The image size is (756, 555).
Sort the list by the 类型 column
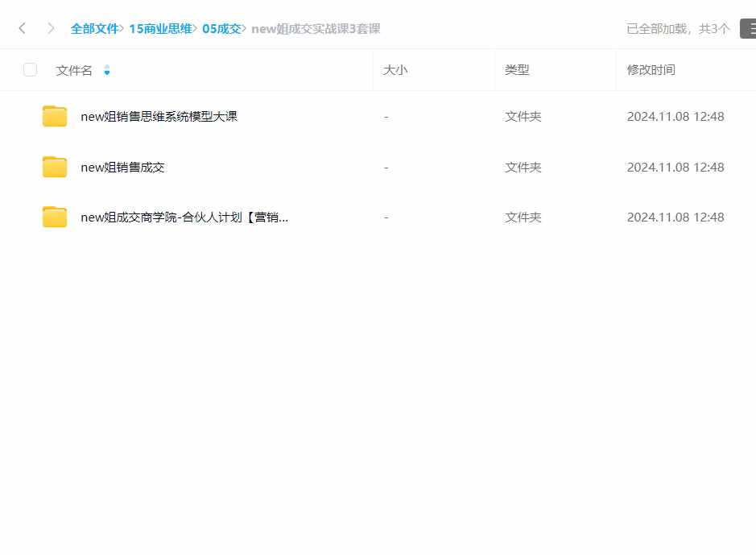(517, 70)
